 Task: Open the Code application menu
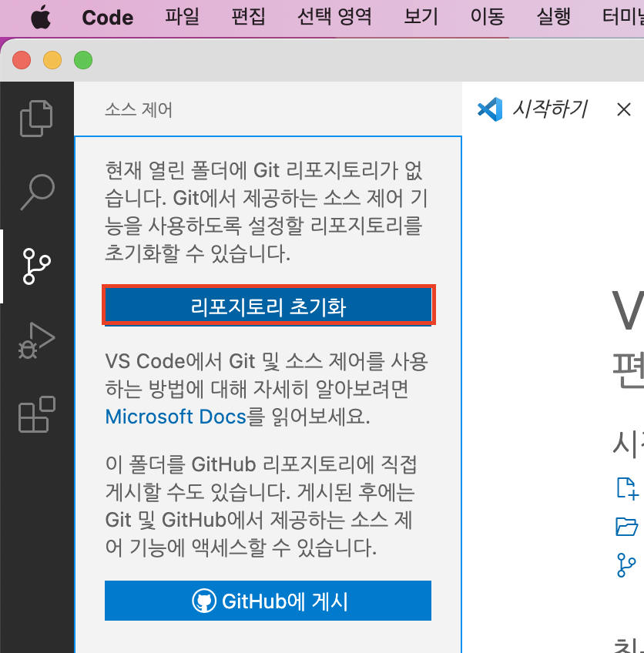pyautogui.click(x=108, y=18)
